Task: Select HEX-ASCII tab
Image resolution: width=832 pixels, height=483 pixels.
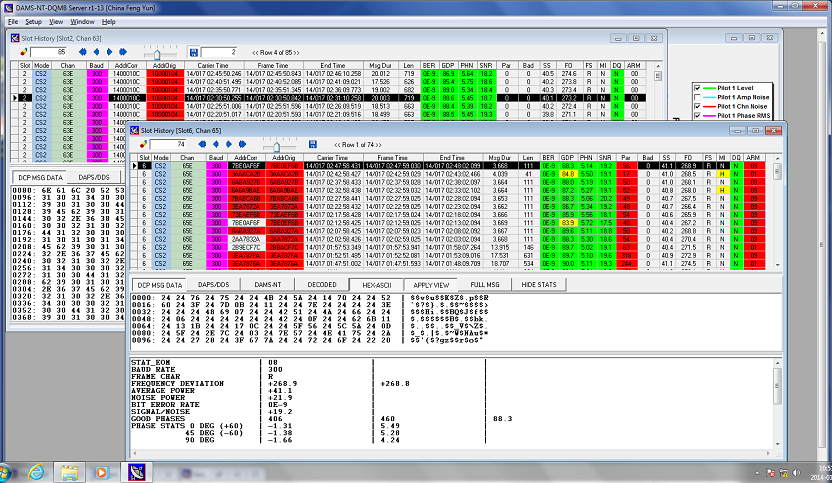Action: point(376,285)
